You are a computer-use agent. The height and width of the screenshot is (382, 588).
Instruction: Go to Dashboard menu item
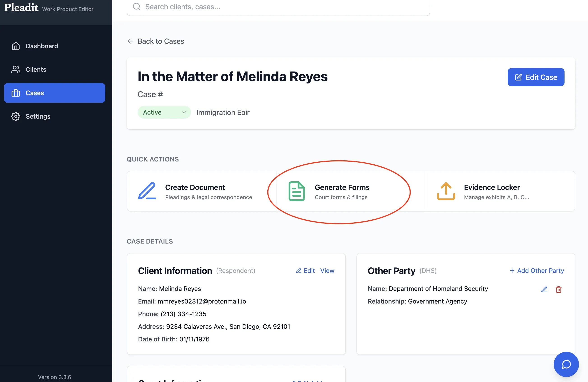click(55, 46)
